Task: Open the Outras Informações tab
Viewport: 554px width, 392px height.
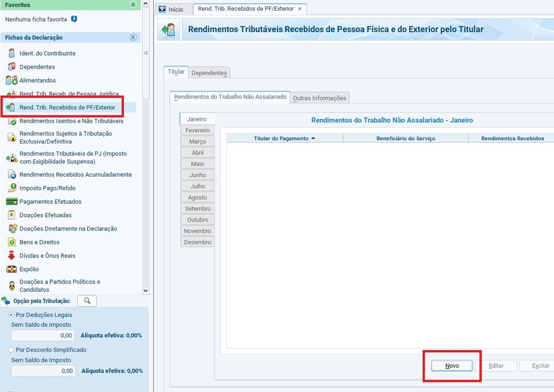Action: tap(319, 98)
